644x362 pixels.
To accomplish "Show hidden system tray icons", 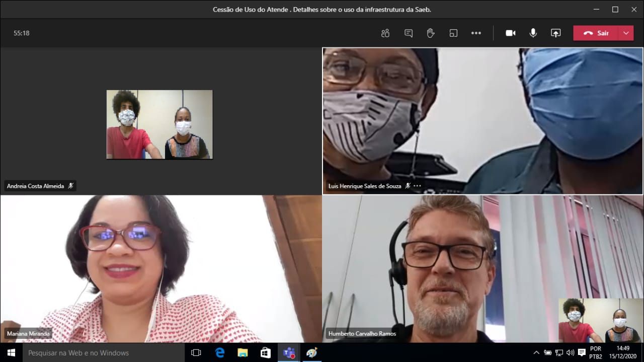I will (x=536, y=352).
